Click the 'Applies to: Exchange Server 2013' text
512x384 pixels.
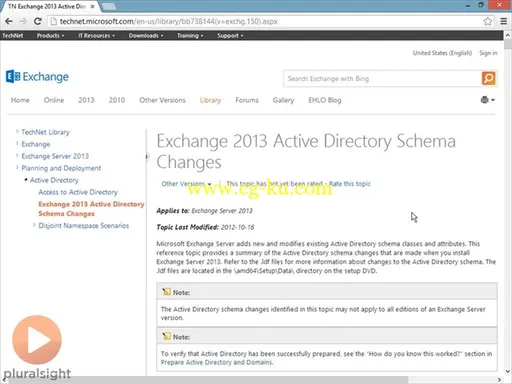(204, 211)
